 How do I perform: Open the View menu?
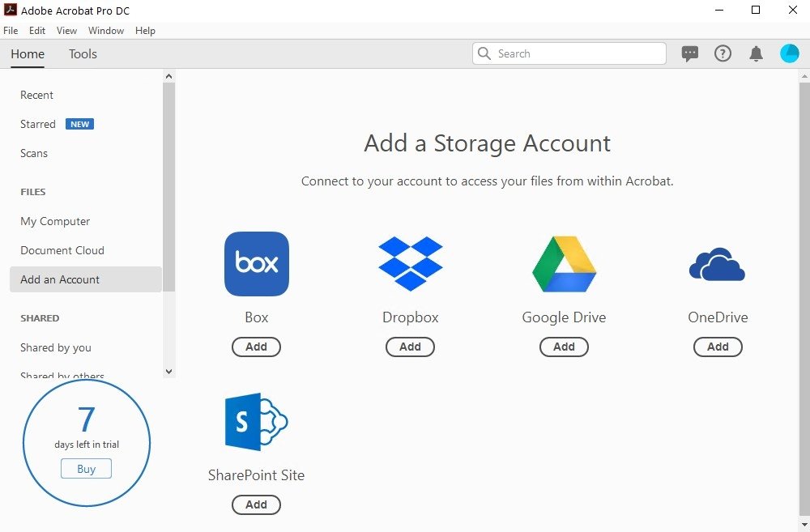coord(66,31)
